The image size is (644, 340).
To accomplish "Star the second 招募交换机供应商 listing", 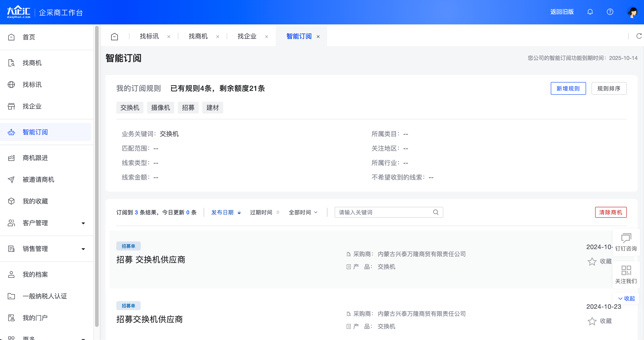I will 592,321.
